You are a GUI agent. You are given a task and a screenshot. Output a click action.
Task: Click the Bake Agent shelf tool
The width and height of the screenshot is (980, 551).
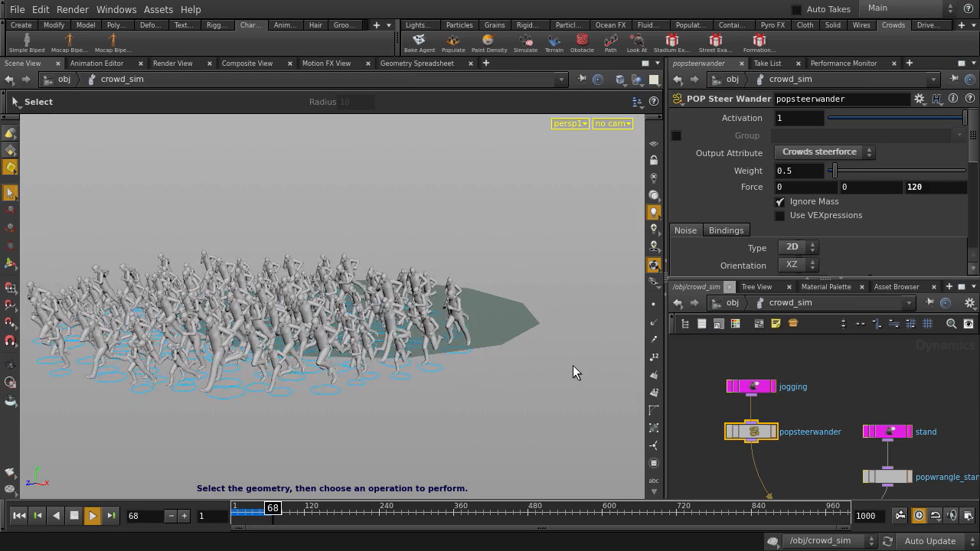(x=419, y=42)
